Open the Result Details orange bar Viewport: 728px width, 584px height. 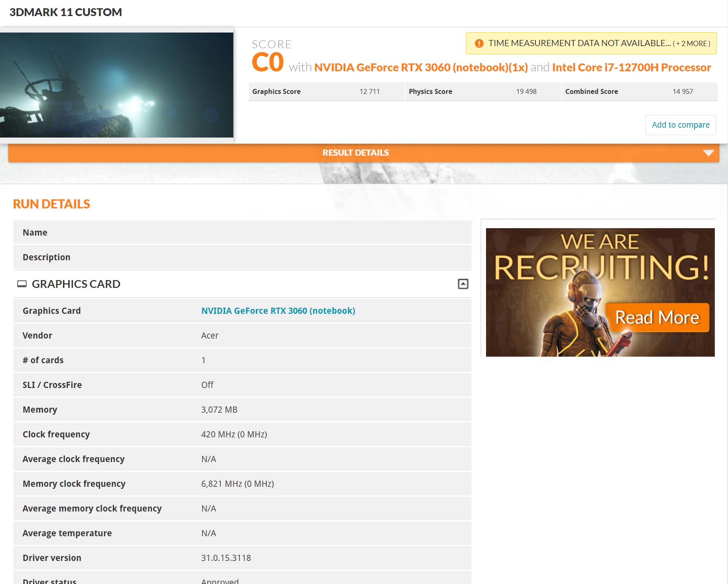(356, 153)
